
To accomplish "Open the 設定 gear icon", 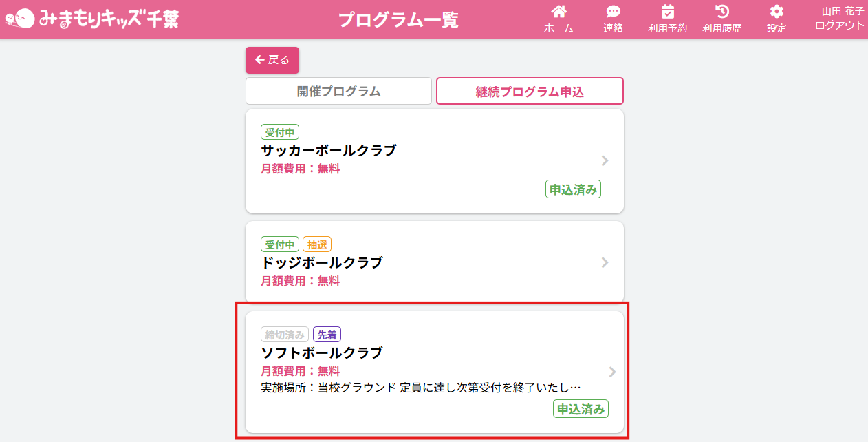I will [777, 12].
